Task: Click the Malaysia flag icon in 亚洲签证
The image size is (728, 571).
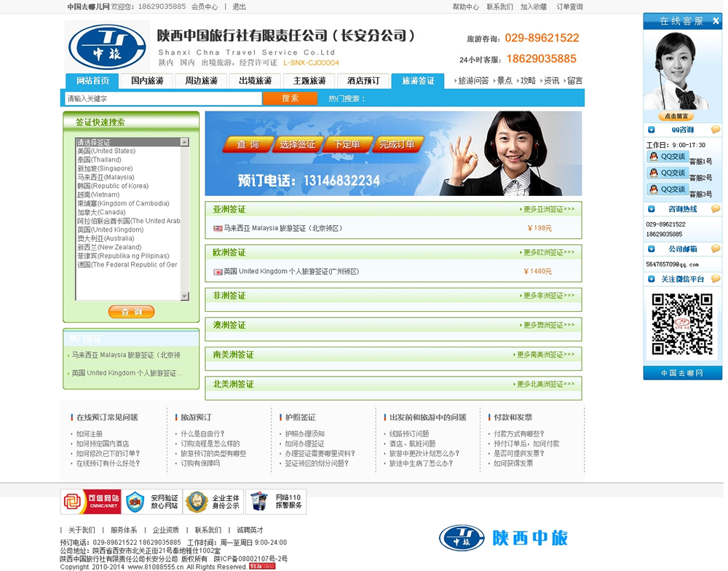Action: pos(218,229)
